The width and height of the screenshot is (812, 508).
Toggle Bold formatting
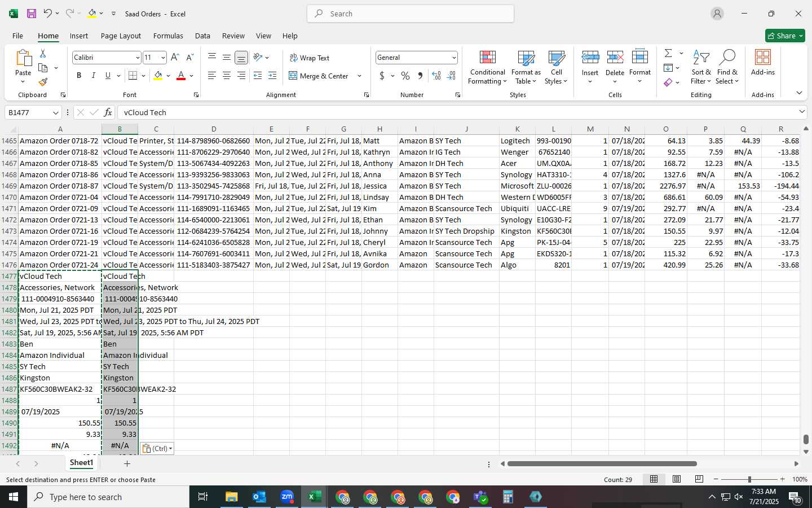click(x=79, y=76)
